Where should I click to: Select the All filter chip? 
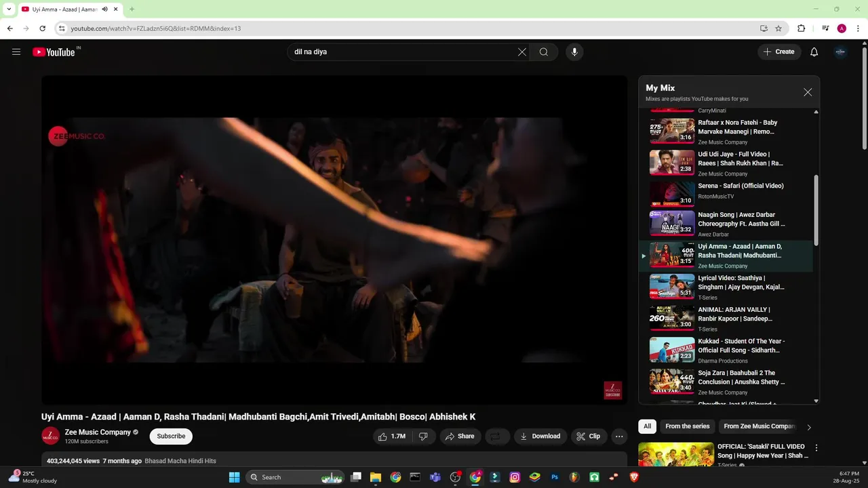pyautogui.click(x=648, y=426)
